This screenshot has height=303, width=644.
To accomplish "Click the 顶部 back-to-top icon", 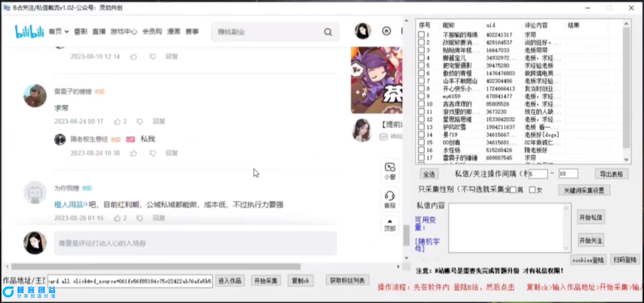I will pos(390,225).
